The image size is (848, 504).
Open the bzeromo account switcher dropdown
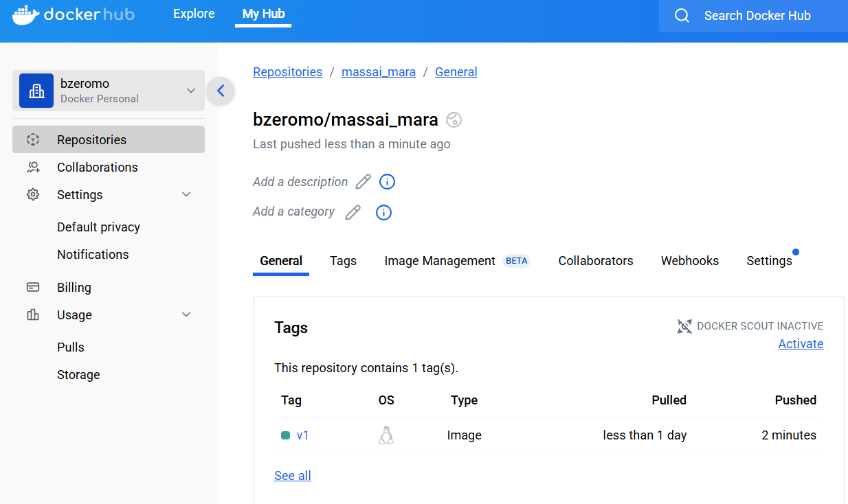coord(109,91)
